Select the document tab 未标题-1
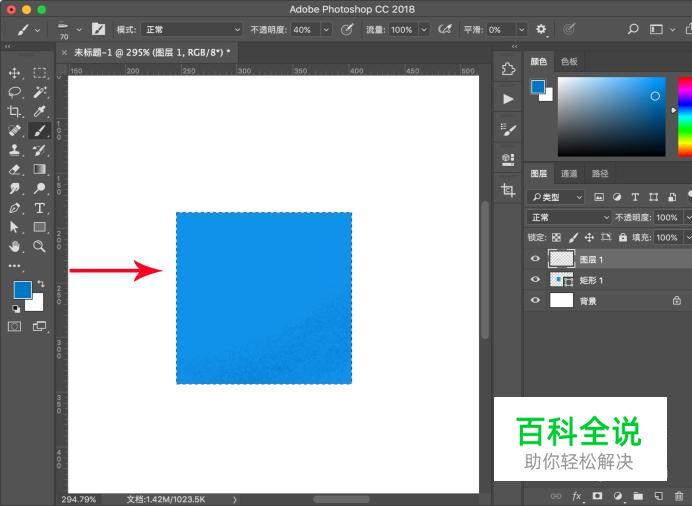 [152, 52]
